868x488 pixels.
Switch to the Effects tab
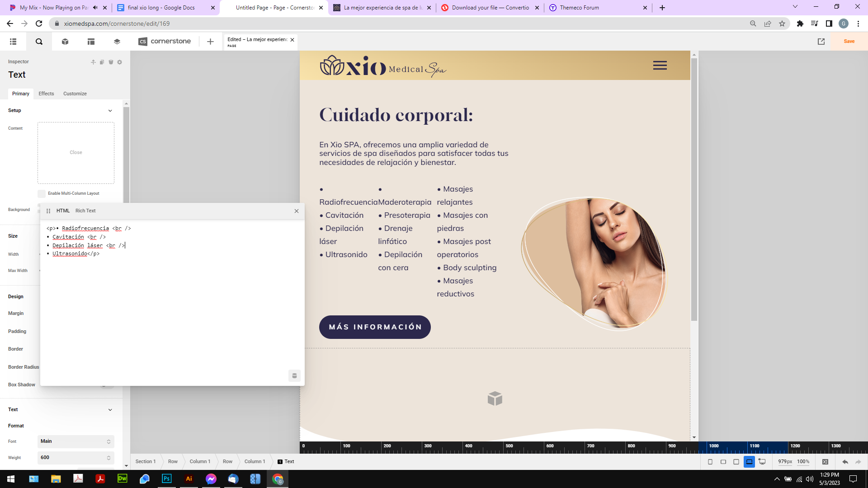pyautogui.click(x=46, y=94)
